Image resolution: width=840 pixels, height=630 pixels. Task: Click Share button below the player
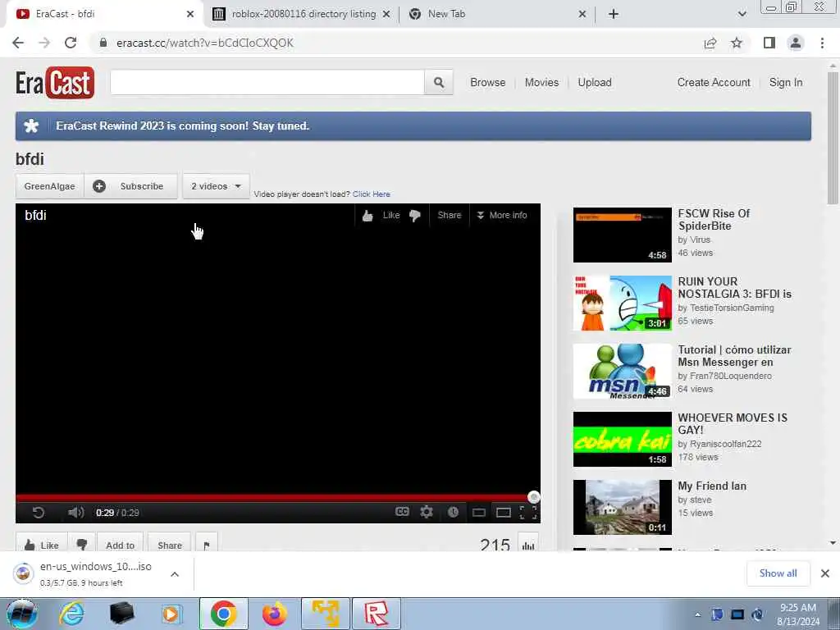coord(169,545)
